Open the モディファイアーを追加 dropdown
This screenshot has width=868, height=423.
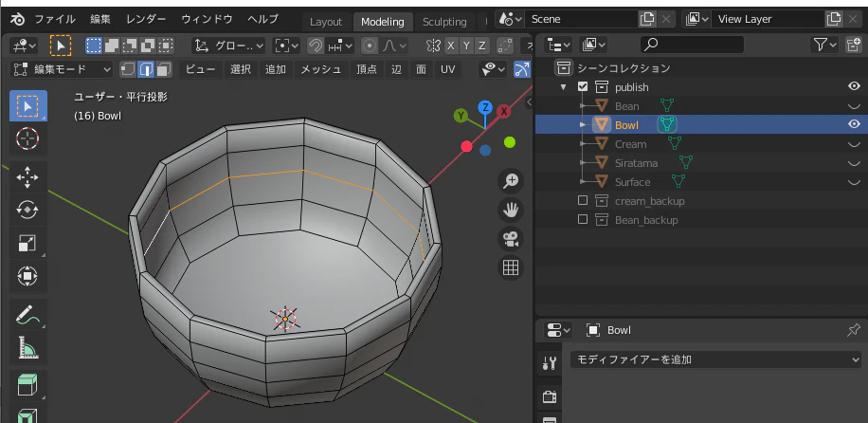pos(715,359)
